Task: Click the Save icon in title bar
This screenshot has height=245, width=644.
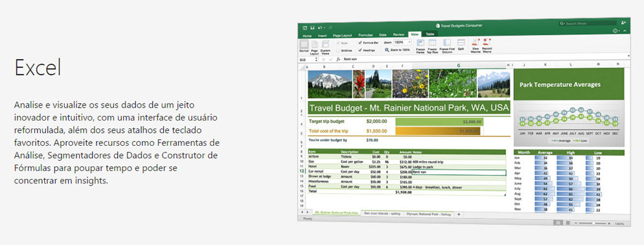Action: tap(312, 27)
